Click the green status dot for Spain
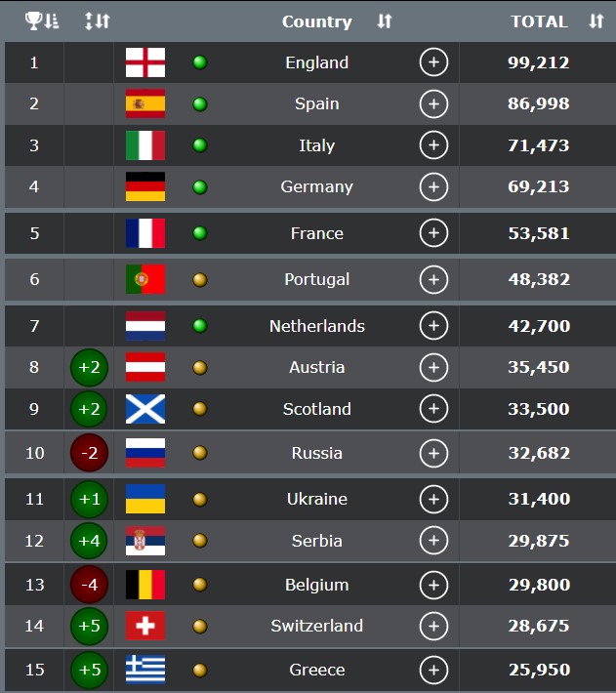The height and width of the screenshot is (693, 616). pos(200,103)
